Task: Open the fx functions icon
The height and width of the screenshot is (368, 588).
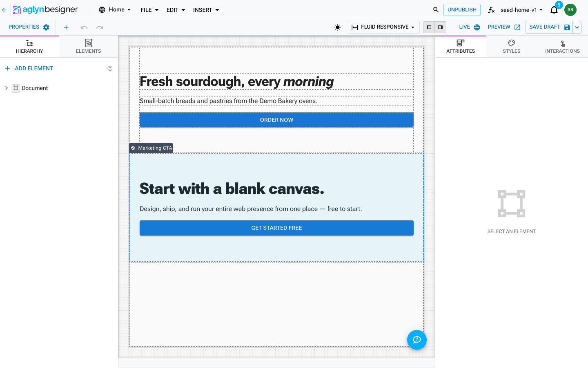Action: [x=491, y=10]
